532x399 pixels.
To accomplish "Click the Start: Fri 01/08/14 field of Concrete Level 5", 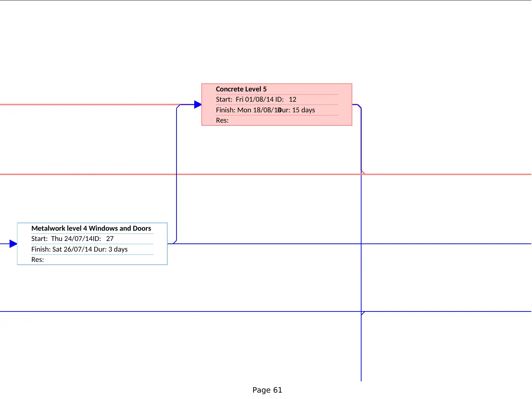I will 245,100.
